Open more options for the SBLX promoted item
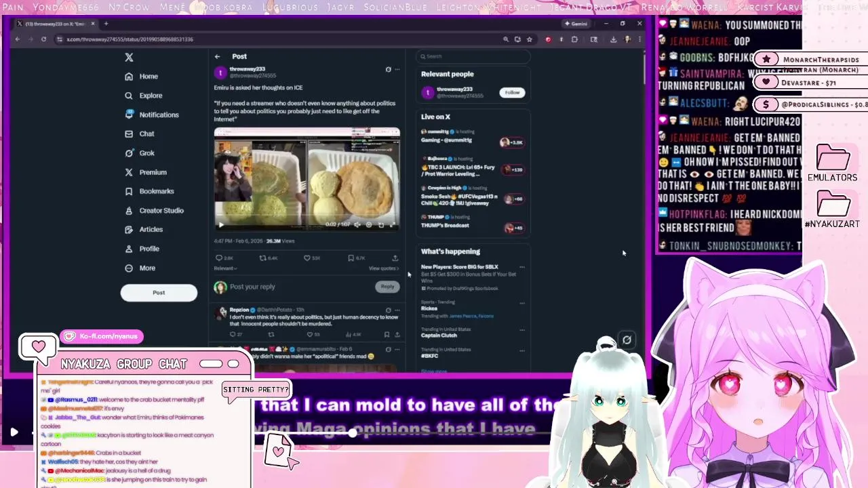The width and height of the screenshot is (868, 488). point(521,268)
